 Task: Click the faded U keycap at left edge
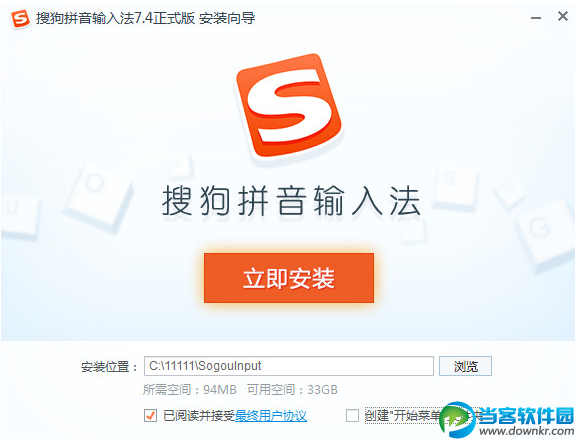click(18, 215)
